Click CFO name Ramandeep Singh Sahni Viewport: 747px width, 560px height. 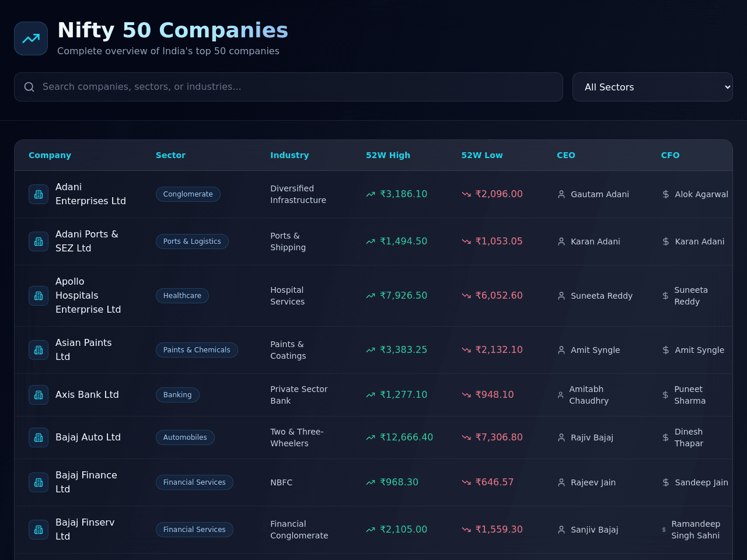[x=696, y=530]
